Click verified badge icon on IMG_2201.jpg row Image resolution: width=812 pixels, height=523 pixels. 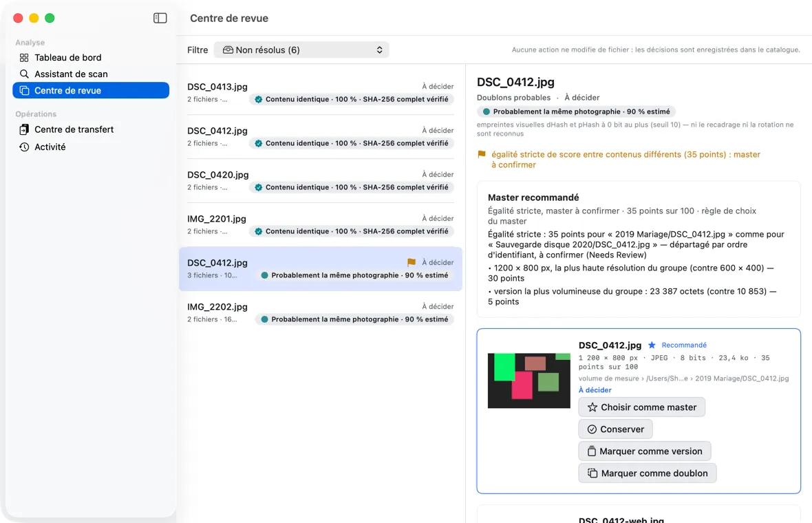point(259,231)
